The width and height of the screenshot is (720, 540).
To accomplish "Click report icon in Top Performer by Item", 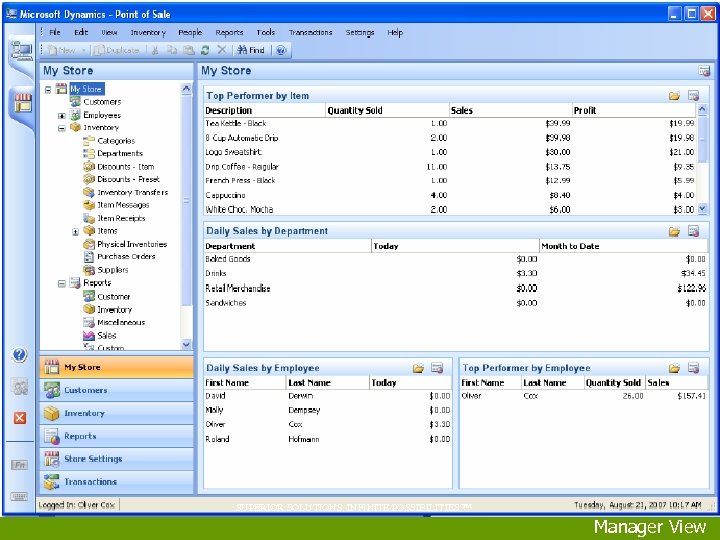I will point(693,96).
